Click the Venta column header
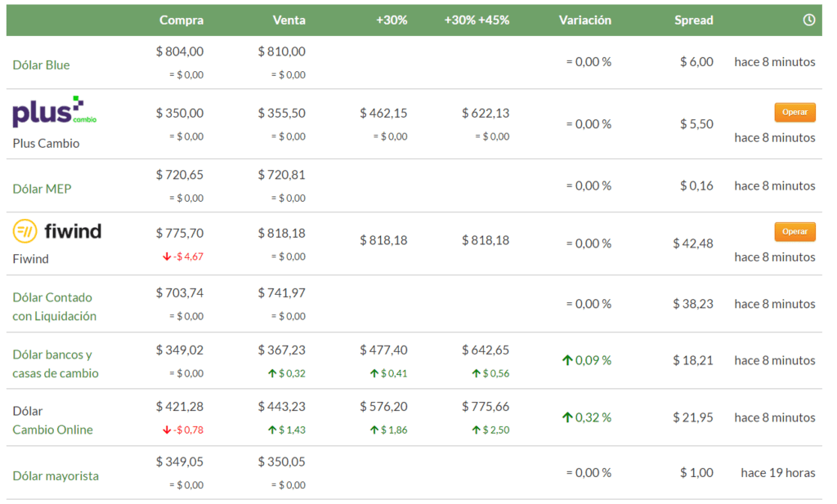Screen dimensions: 837x504 click(x=289, y=20)
